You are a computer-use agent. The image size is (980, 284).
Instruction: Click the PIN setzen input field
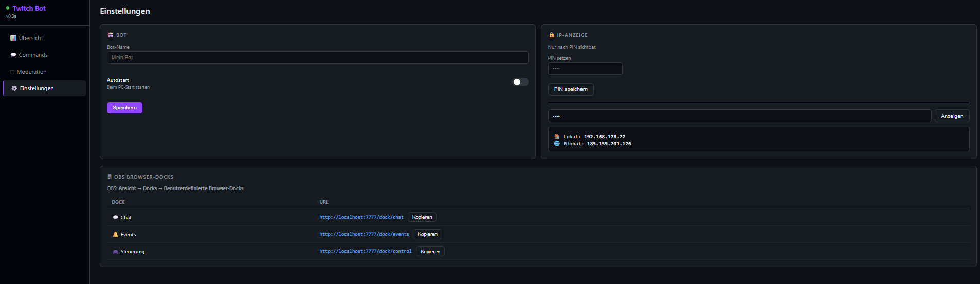pyautogui.click(x=585, y=69)
